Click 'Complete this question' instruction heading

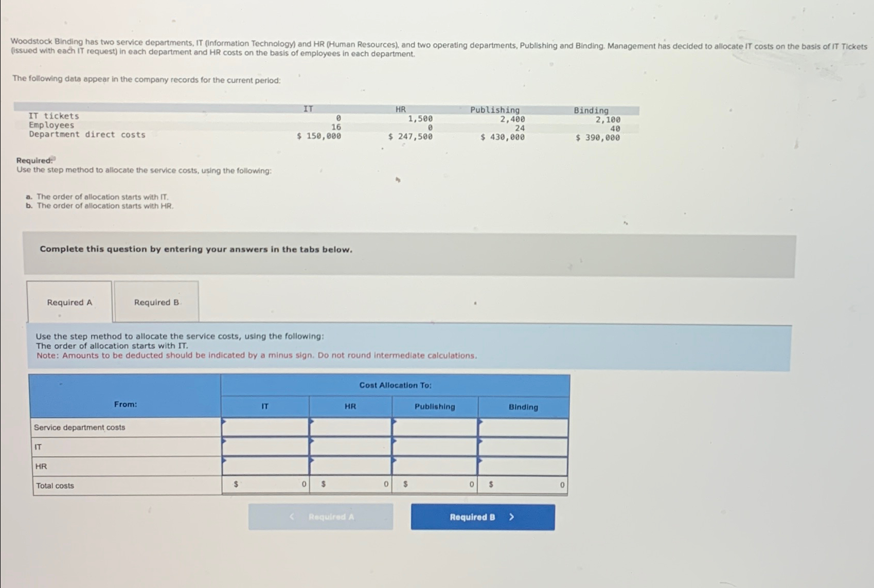(196, 250)
